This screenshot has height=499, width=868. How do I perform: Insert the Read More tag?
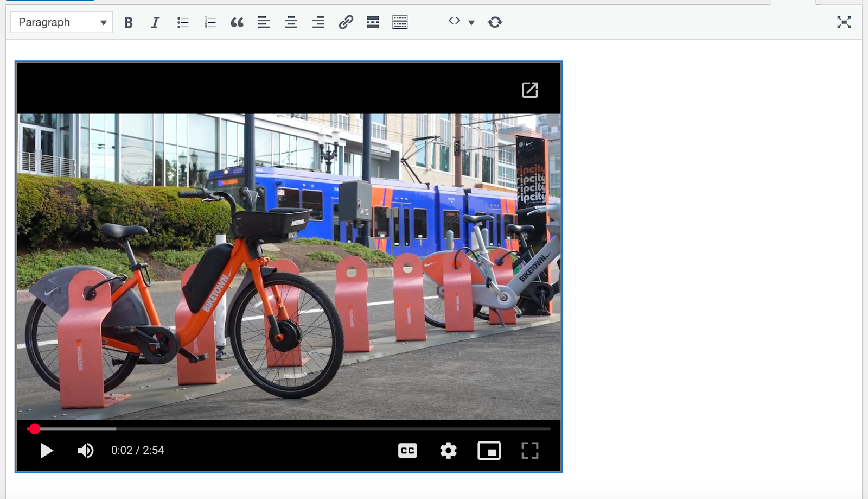[x=373, y=22]
